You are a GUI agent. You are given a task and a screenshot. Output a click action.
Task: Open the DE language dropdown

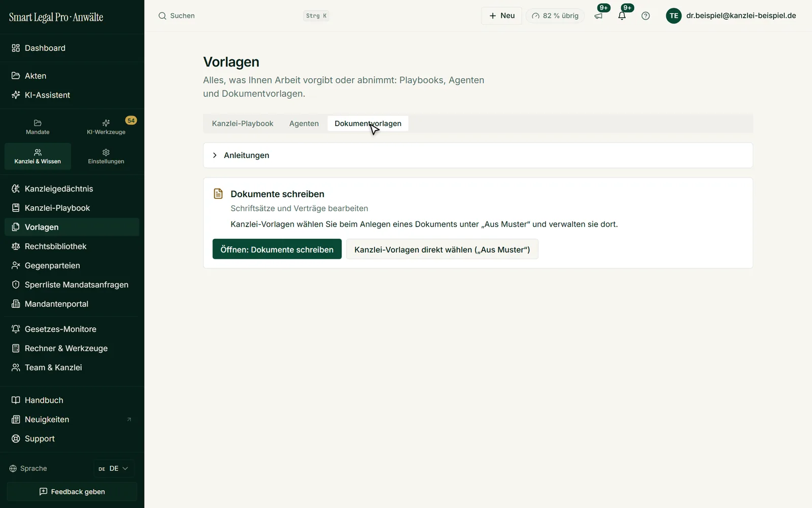114,468
